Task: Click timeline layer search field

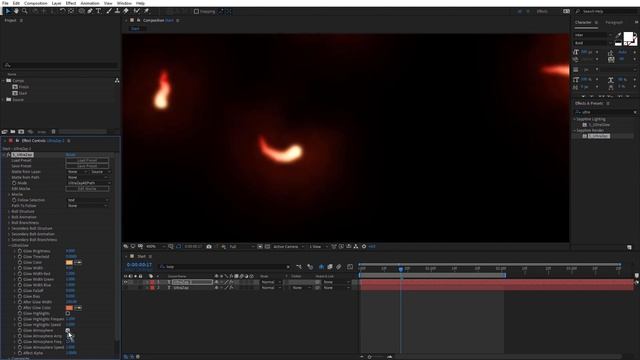Action: [x=225, y=267]
